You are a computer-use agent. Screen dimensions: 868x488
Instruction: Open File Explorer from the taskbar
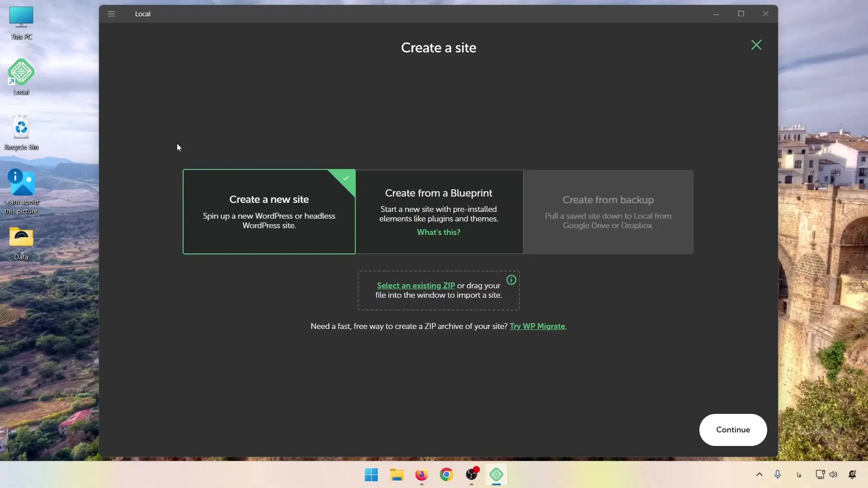tap(396, 474)
